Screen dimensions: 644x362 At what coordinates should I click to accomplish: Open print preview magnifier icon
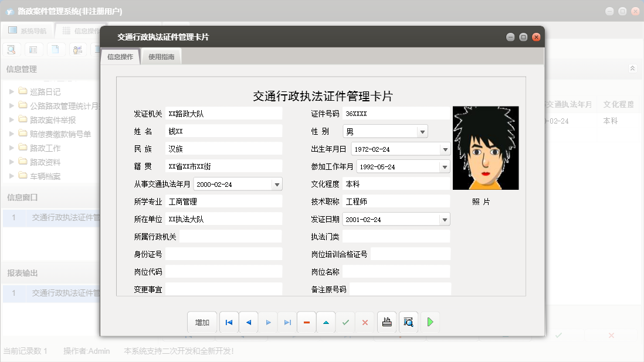point(408,322)
